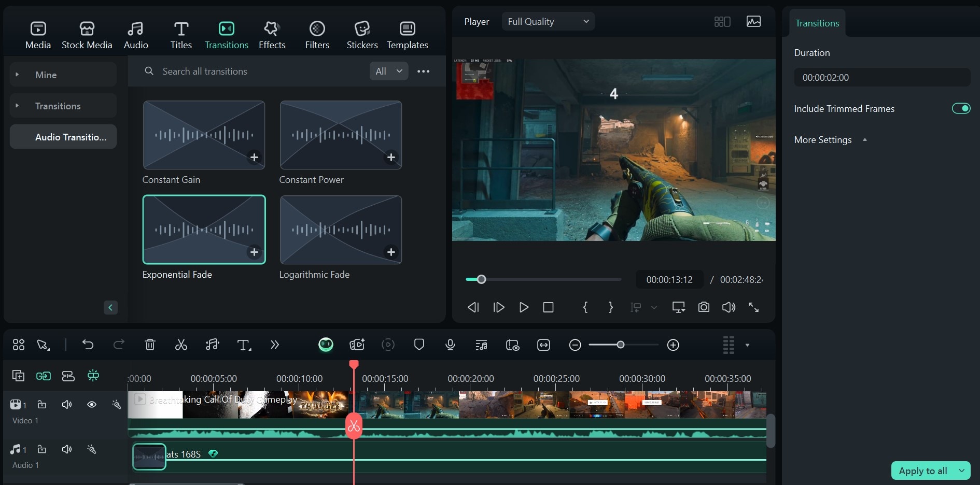Mute the Audio 1 track
Viewport: 980px width, 485px height.
point(67,449)
